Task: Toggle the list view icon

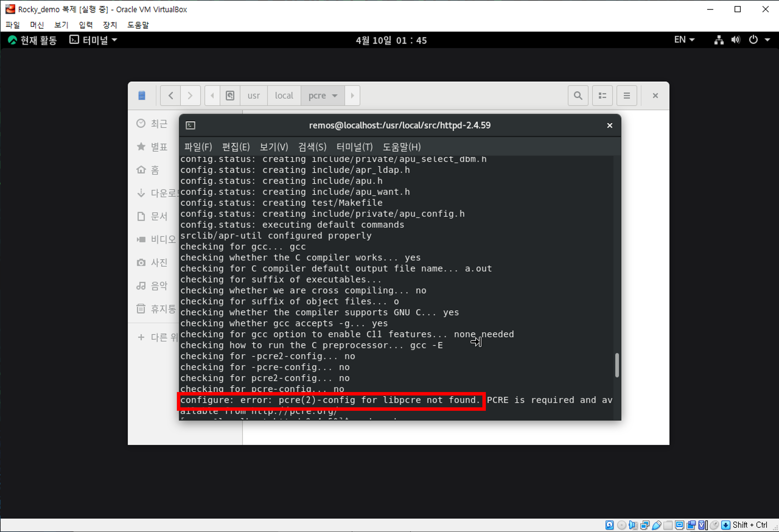Action: click(x=602, y=96)
